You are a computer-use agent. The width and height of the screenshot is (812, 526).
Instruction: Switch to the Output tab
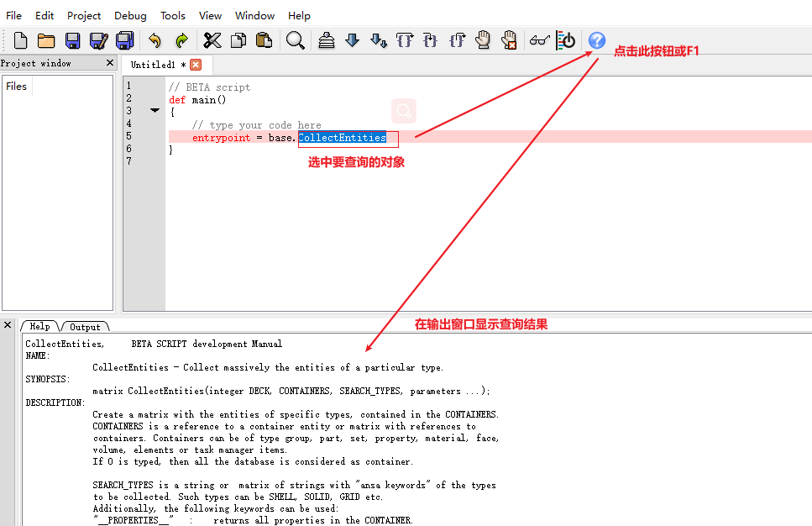[85, 327]
